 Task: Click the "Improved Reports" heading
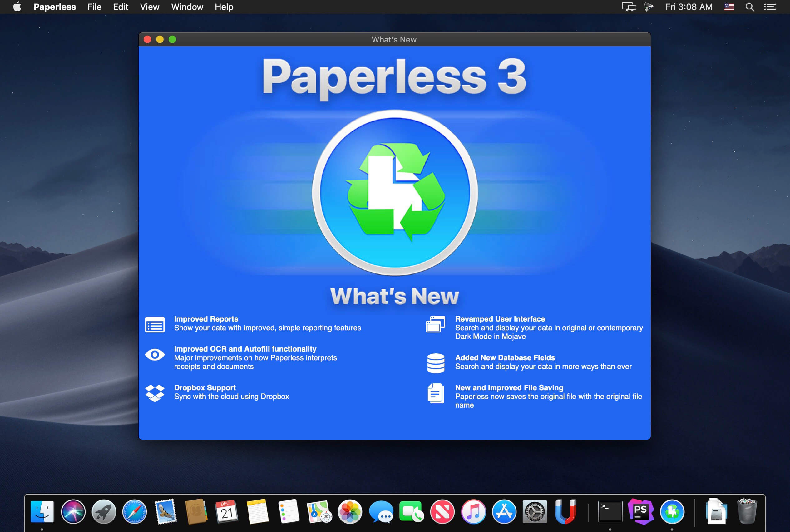click(206, 319)
